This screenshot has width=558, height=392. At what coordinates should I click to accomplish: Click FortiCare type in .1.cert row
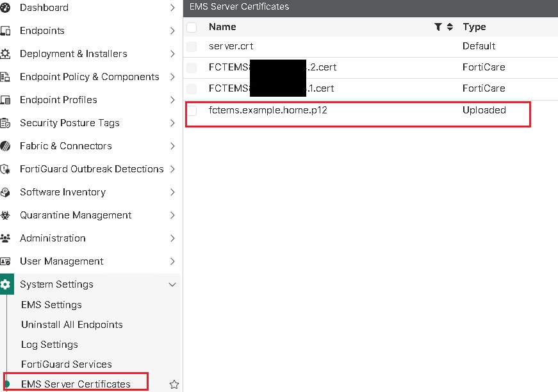point(484,88)
